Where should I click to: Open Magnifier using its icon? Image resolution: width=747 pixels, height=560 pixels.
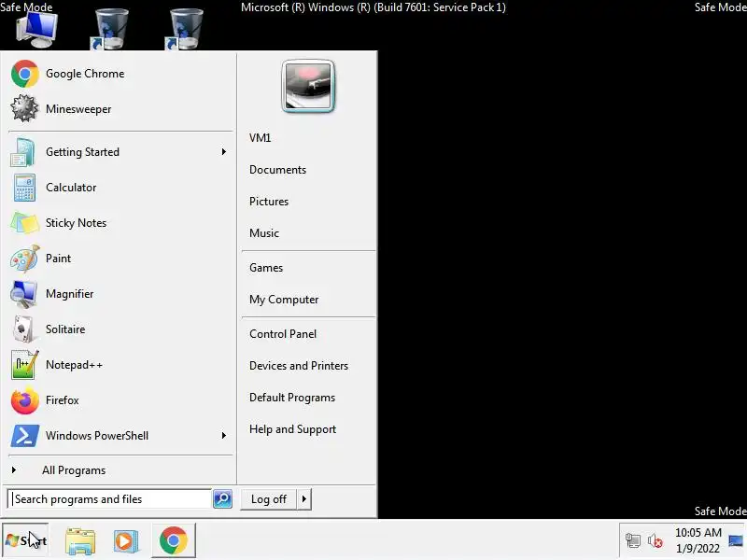click(x=24, y=294)
